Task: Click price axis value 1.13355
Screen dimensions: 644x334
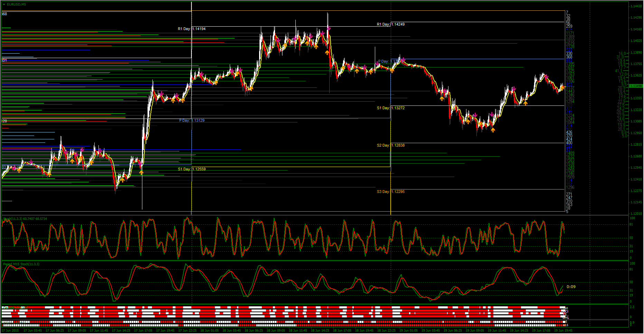Action: pyautogui.click(x=636, y=98)
